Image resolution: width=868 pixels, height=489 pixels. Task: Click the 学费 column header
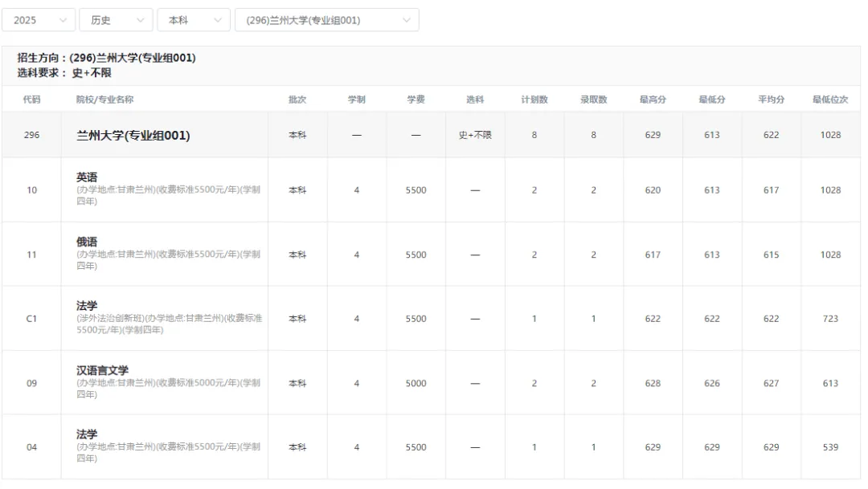point(416,100)
